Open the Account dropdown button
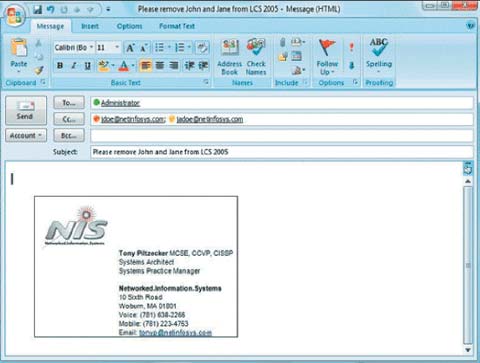480x363 pixels. [26, 136]
